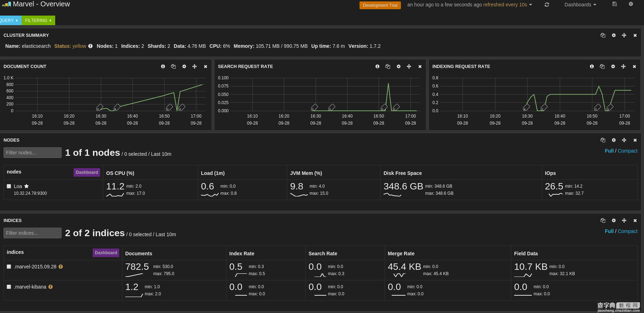
Task: Switch indices view to Compact
Action: [x=628, y=231]
